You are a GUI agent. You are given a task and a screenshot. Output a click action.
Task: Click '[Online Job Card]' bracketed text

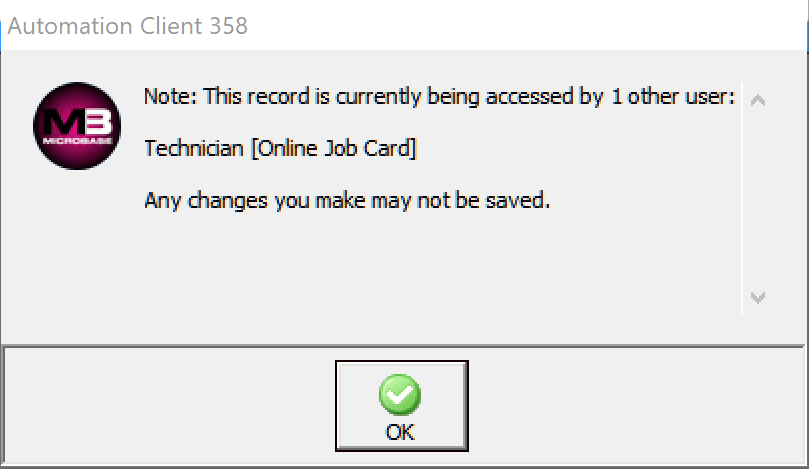(333, 149)
